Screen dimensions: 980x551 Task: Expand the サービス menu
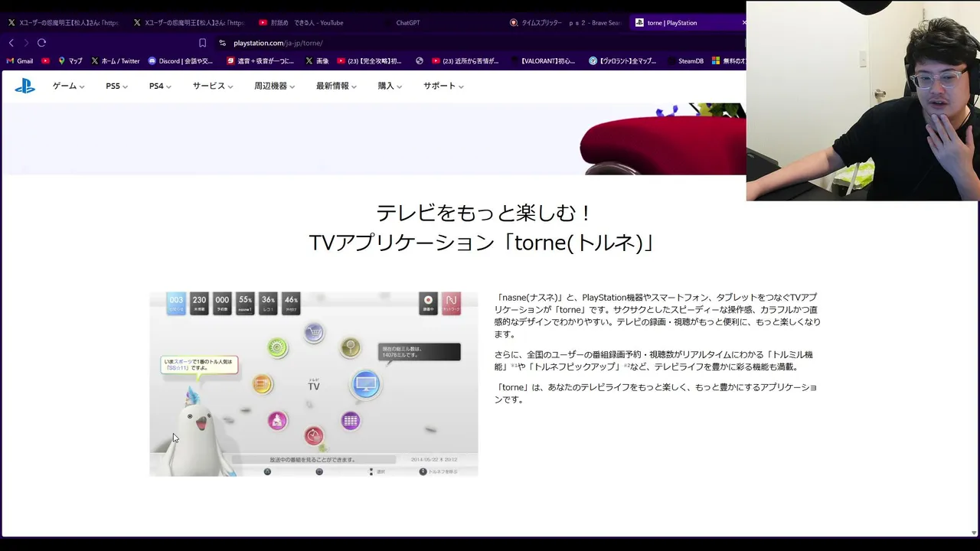click(213, 86)
